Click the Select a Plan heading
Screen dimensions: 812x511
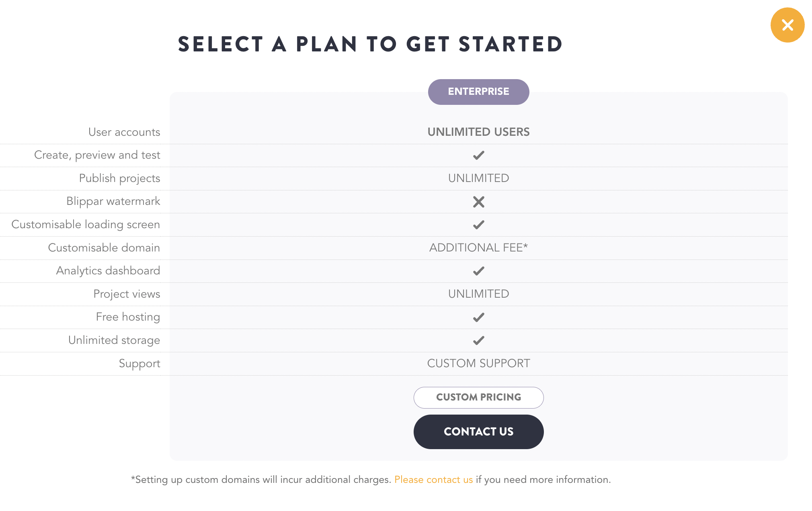point(370,44)
